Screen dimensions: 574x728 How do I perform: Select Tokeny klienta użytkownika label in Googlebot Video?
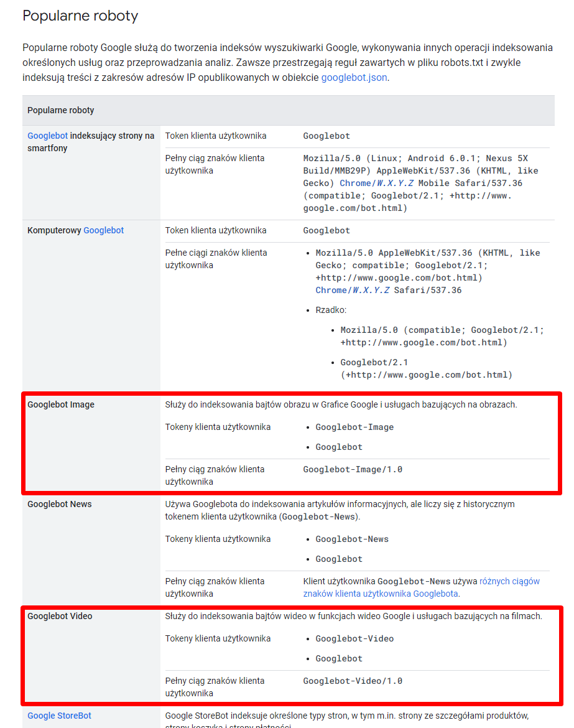[x=218, y=638]
